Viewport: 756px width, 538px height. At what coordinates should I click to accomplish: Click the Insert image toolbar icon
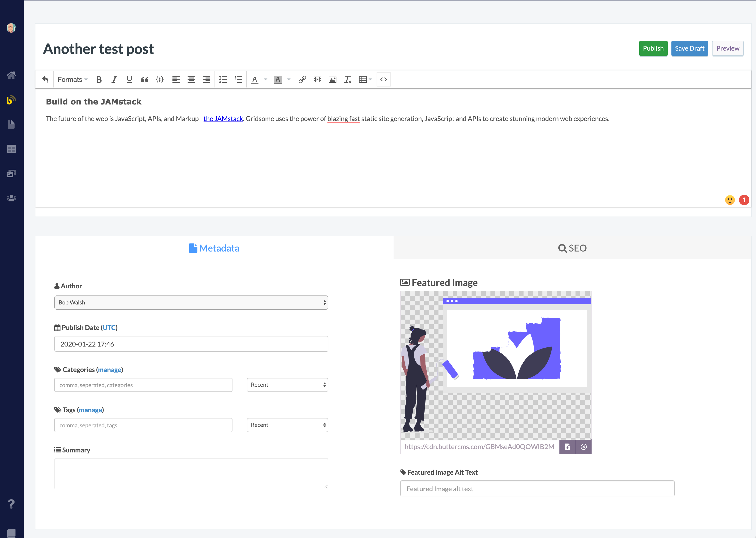pos(332,79)
